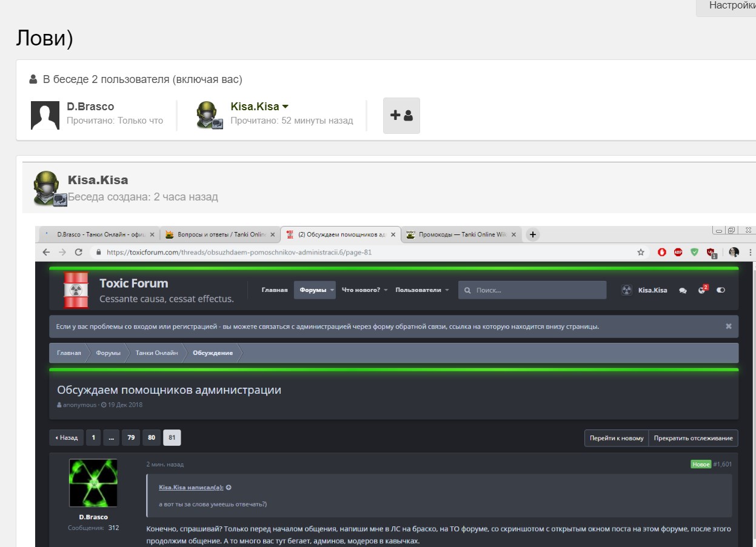Click the #1,601 post number link
Viewport: 756px width, 547px height.
click(x=722, y=464)
